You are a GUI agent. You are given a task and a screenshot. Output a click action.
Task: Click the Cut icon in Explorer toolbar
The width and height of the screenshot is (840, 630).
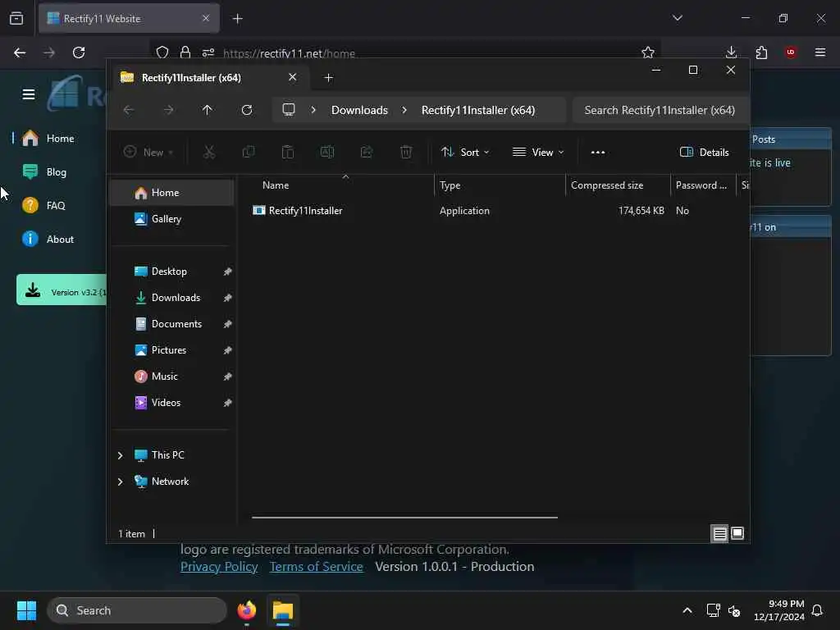209,152
